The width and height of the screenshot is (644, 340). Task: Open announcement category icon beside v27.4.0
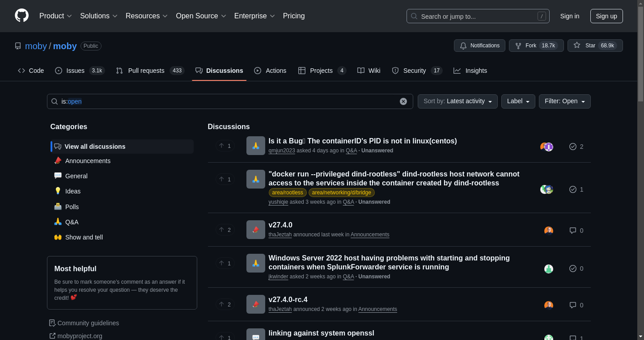point(256,230)
